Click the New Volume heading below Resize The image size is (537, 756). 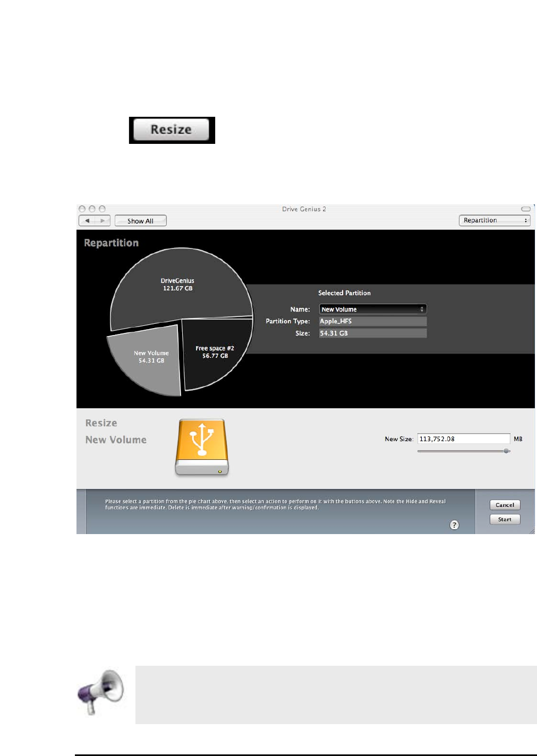coord(116,440)
